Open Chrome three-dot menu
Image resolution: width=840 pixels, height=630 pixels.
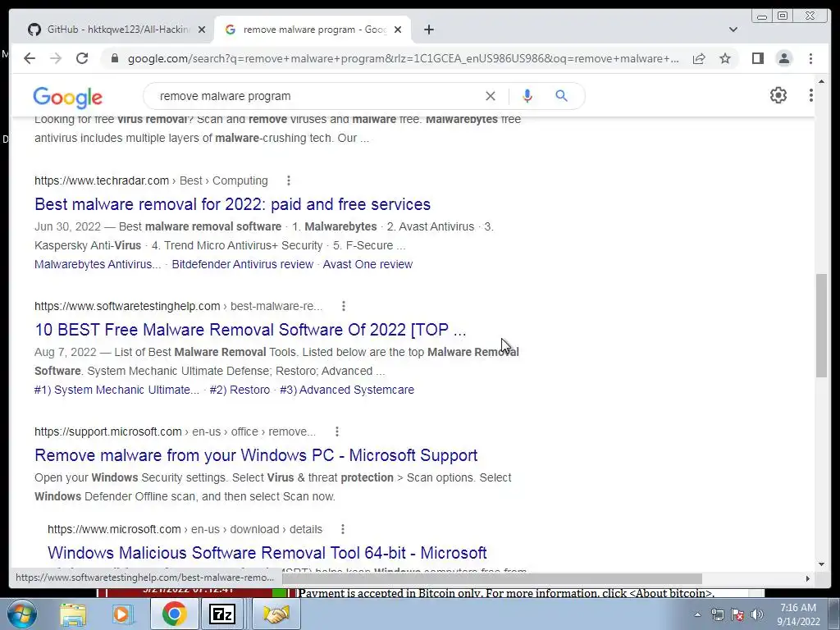pyautogui.click(x=810, y=58)
